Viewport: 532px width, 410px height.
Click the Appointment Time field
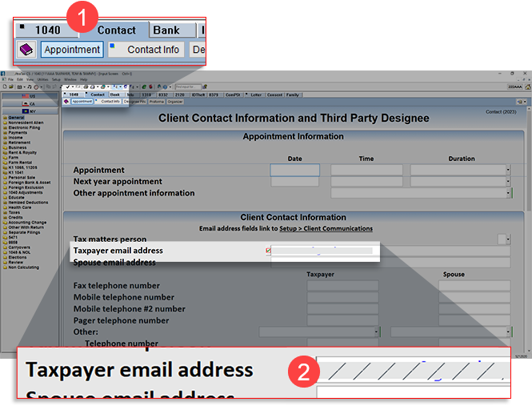pyautogui.click(x=366, y=170)
